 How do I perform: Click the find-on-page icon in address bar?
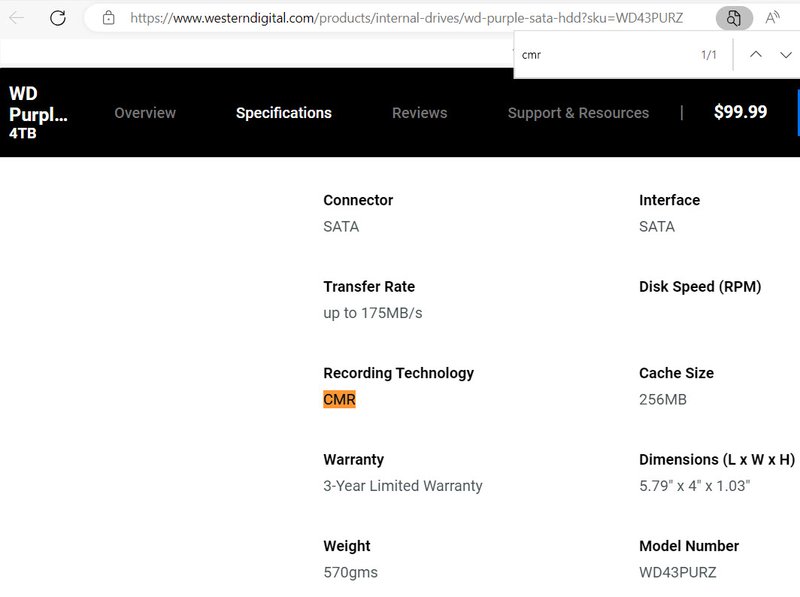[734, 18]
